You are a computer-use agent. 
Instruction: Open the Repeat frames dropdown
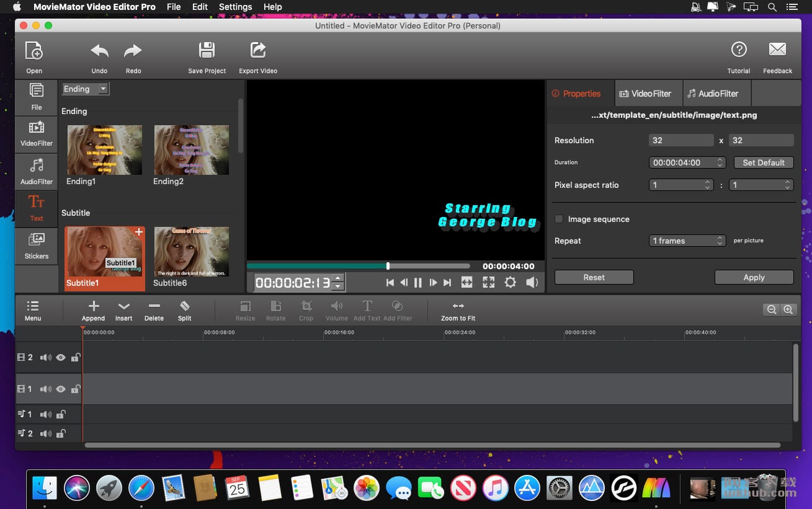687,241
